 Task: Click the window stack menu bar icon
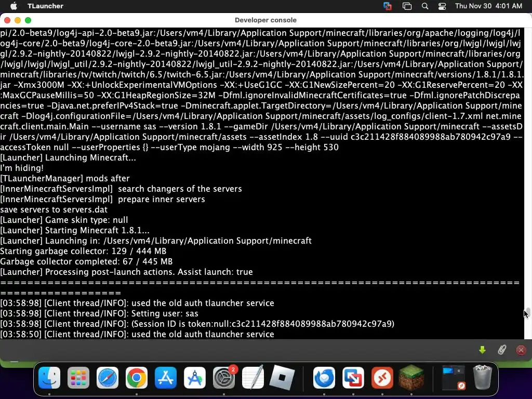pos(407,6)
